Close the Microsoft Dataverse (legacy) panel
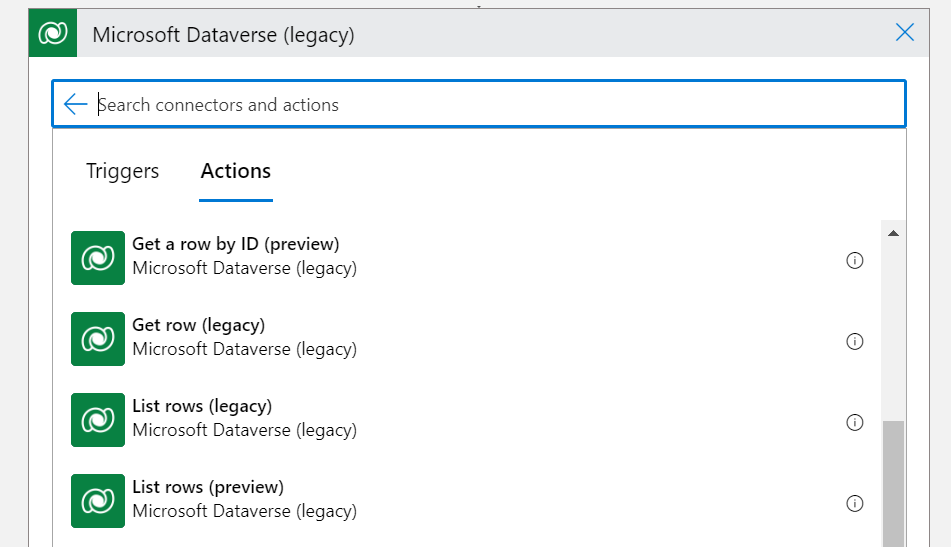The height and width of the screenshot is (547, 951). [904, 32]
